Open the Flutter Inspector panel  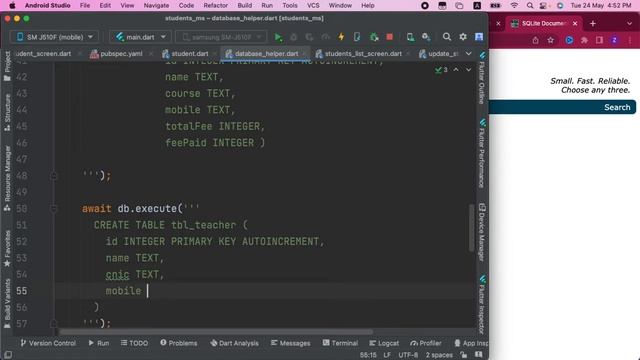pos(482,305)
